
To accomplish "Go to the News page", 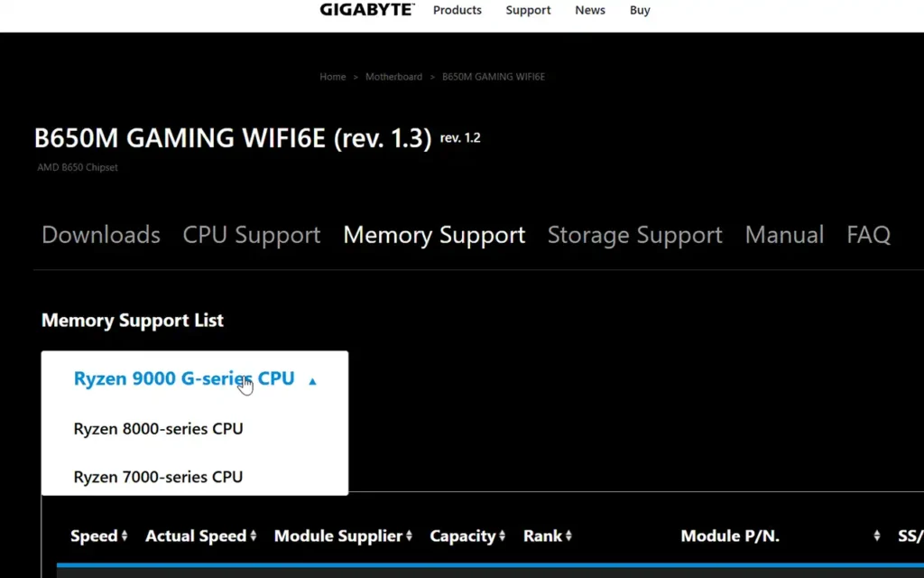I will coord(590,10).
